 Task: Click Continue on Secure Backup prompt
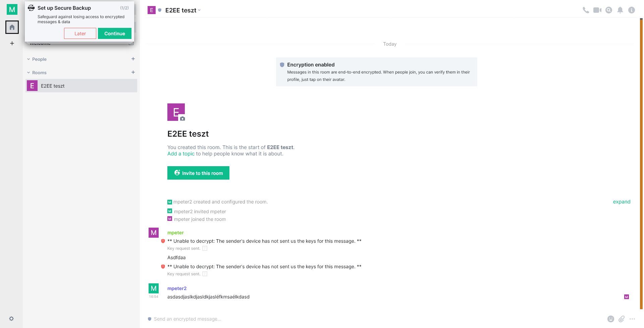pyautogui.click(x=114, y=33)
